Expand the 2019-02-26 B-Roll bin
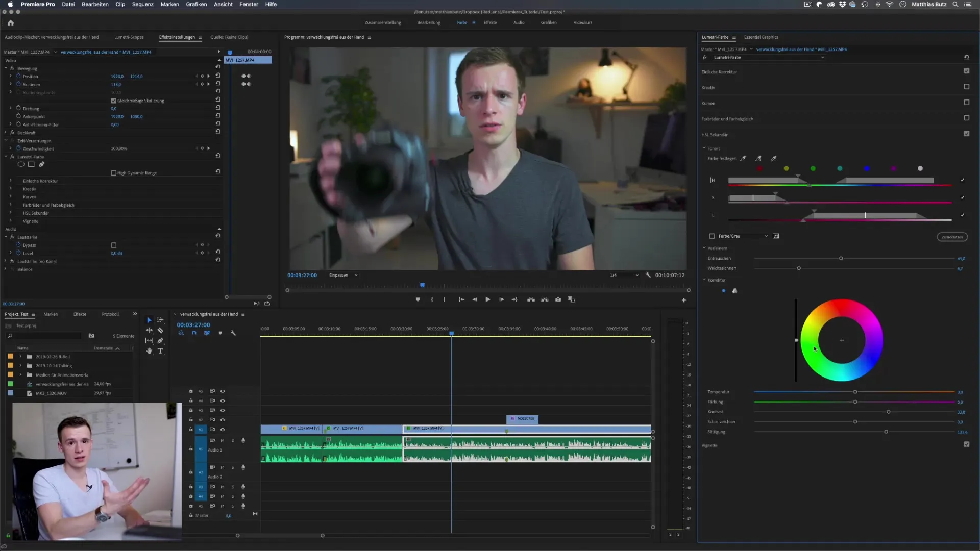The image size is (980, 551). (20, 357)
